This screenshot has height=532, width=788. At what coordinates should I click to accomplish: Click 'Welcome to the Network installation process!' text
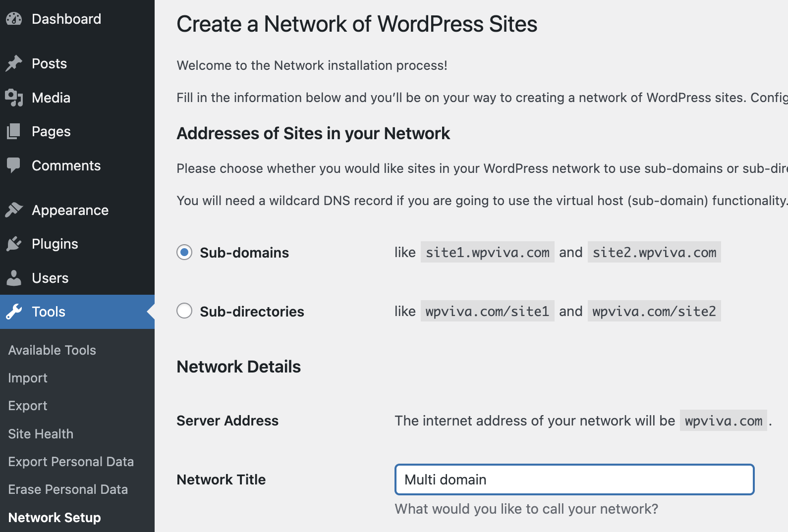(312, 65)
